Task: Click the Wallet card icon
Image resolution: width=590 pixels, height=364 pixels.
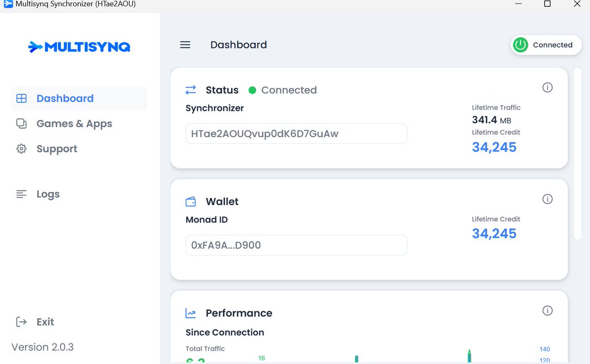Action: [190, 201]
